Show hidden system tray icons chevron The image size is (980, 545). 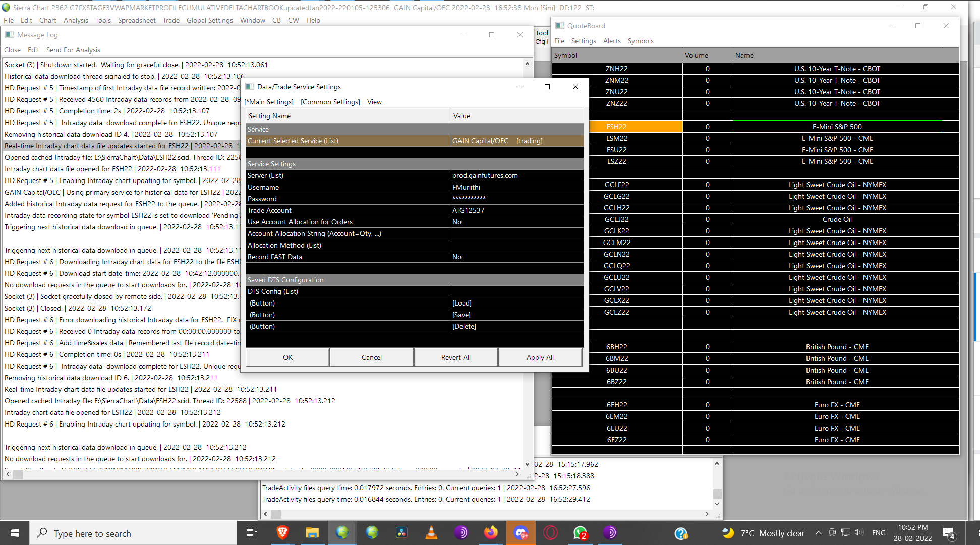point(818,533)
